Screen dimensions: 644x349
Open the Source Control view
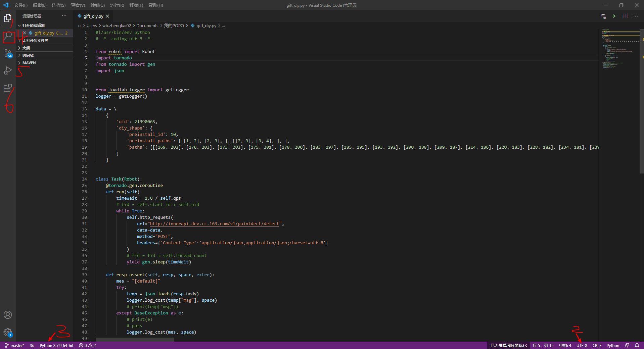coord(8,53)
